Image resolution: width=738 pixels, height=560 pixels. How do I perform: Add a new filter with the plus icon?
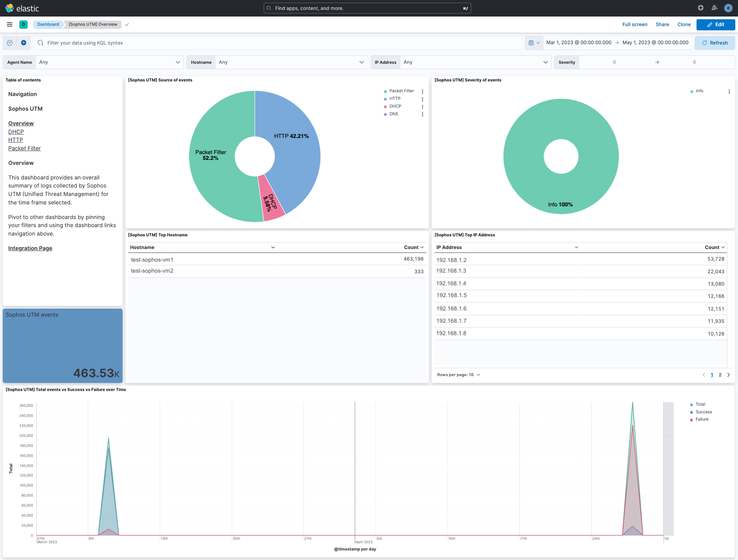[23, 43]
